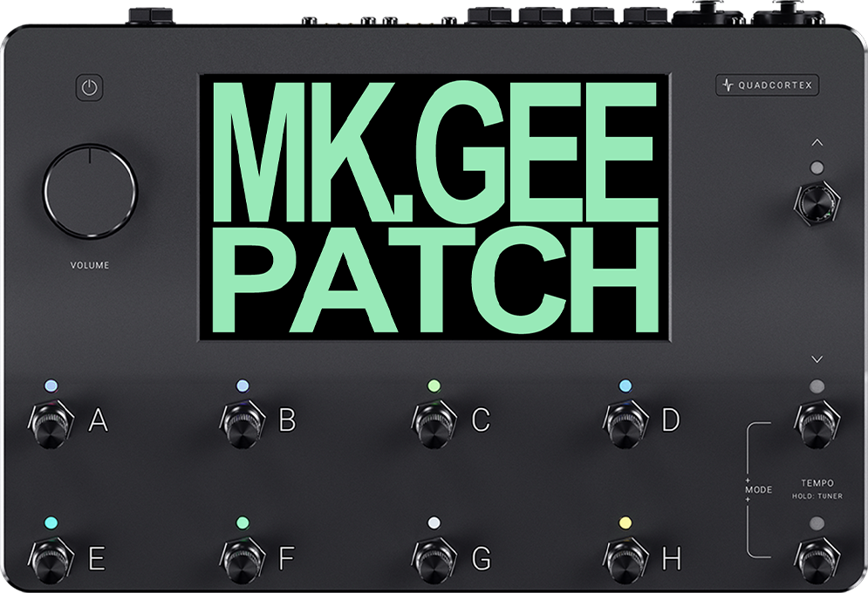Click the down chevron arrow

pos(817,359)
